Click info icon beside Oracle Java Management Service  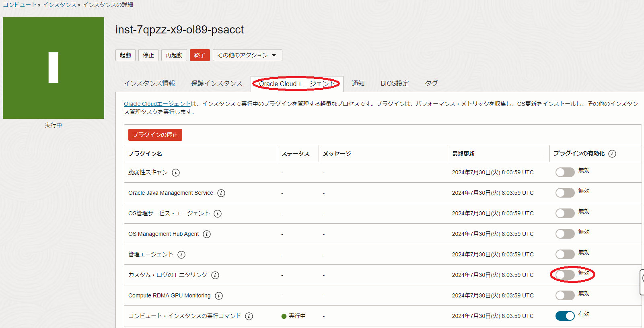221,193
